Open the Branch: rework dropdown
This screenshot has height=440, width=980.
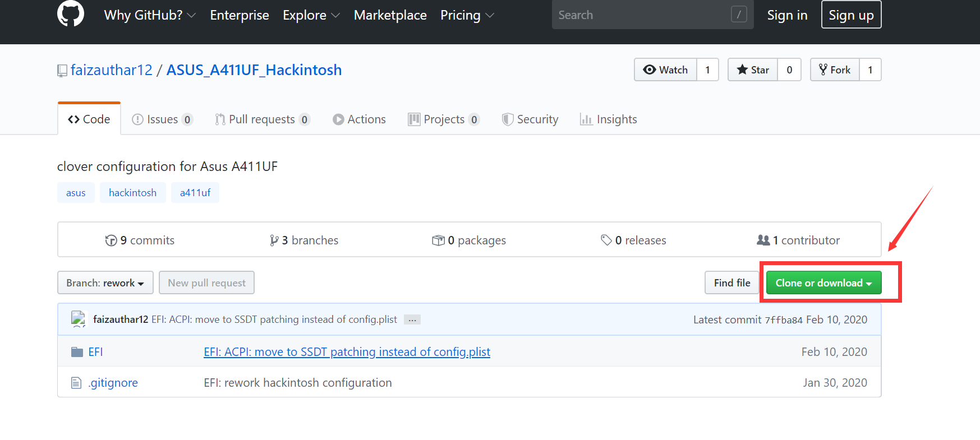pyautogui.click(x=105, y=283)
